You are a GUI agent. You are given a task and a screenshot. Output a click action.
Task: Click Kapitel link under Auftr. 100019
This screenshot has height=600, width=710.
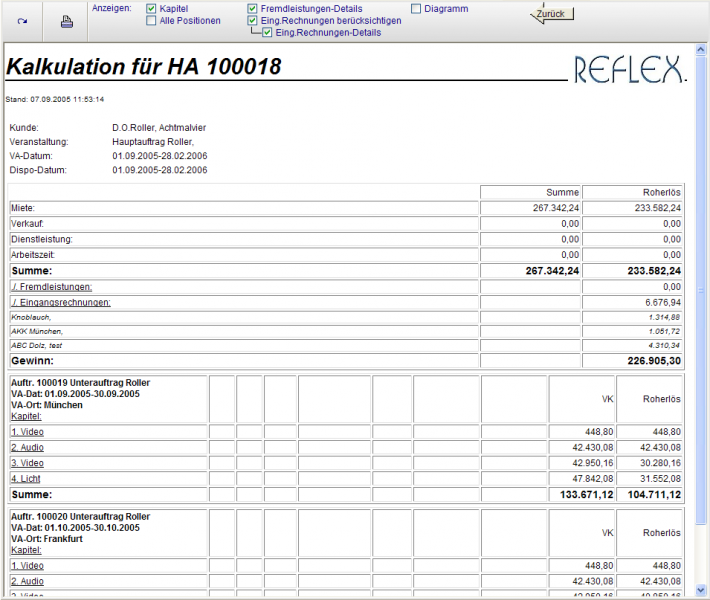click(x=26, y=416)
